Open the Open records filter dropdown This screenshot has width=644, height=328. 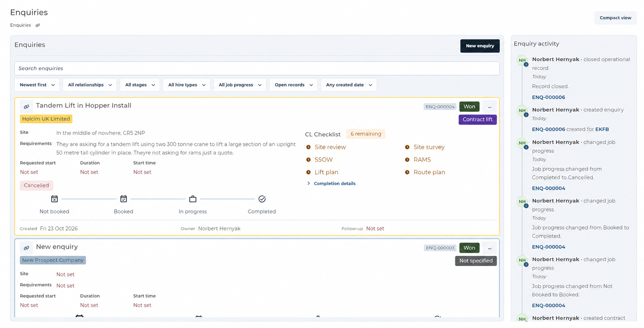click(293, 85)
